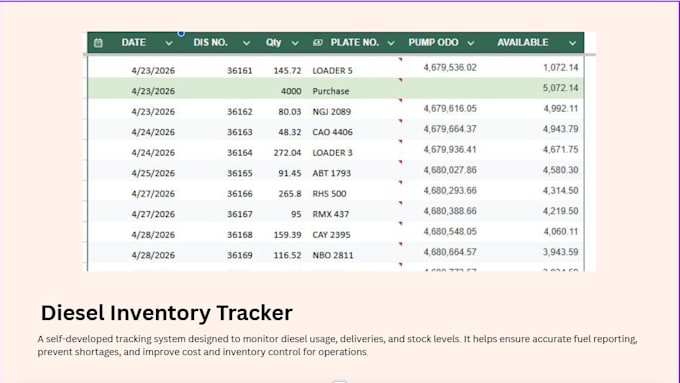
Task: Open the PLATE NO. column filter dropdown
Action: point(391,43)
